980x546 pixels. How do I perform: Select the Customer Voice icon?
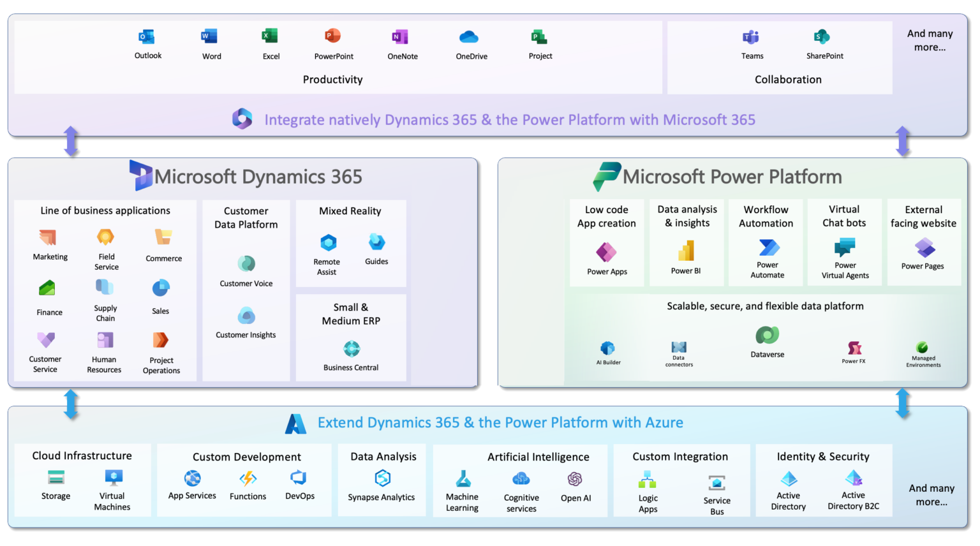click(246, 263)
